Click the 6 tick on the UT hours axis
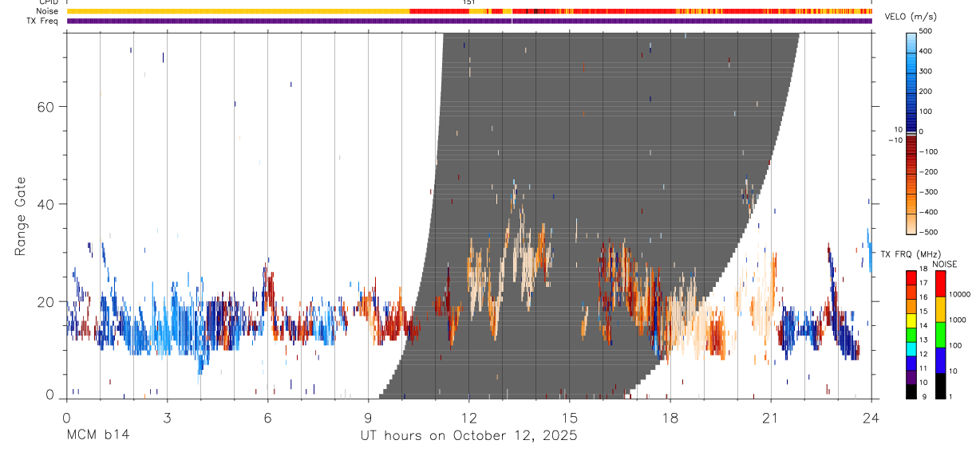Viewport: 980px width, 452px height. [x=267, y=418]
